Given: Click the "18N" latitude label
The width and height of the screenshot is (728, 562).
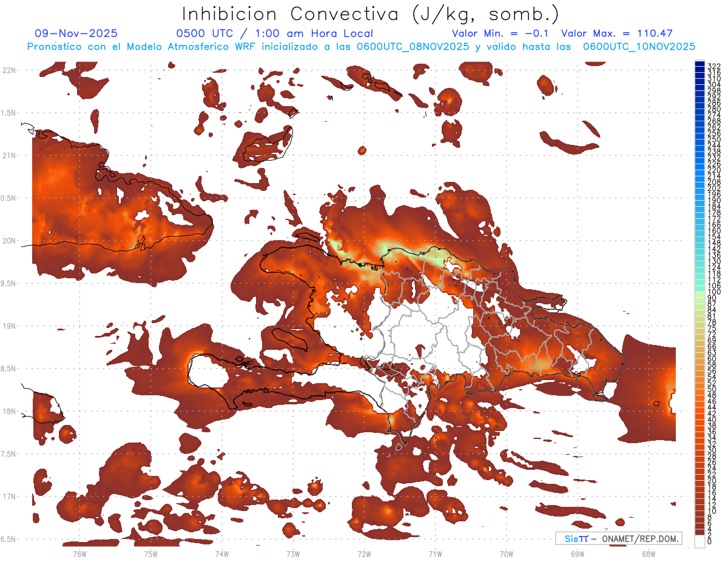Looking at the screenshot, I should tap(9, 412).
